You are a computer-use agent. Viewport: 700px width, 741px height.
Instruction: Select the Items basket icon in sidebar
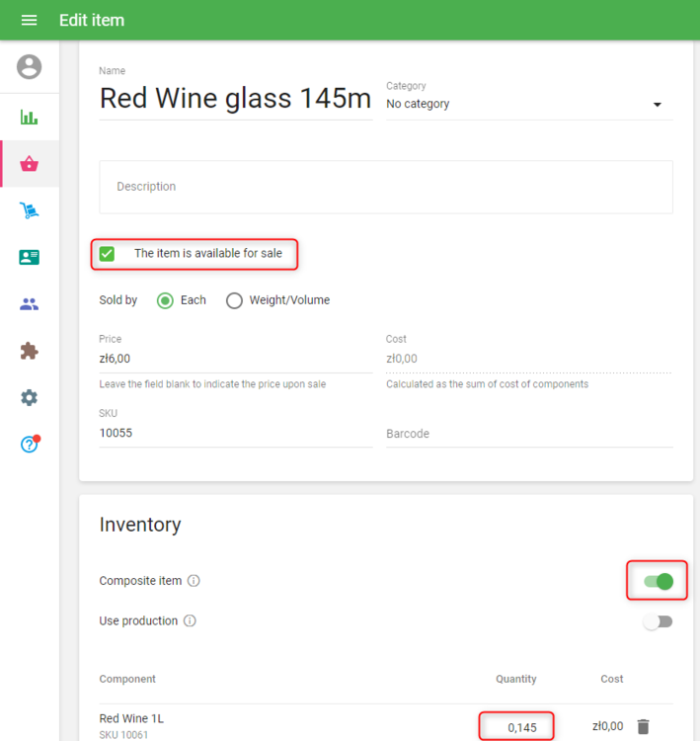click(30, 164)
